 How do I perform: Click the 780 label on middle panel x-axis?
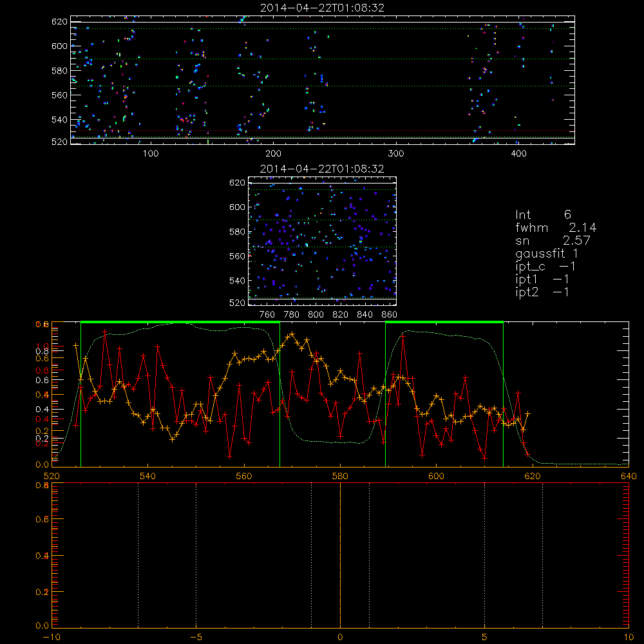[x=292, y=315]
